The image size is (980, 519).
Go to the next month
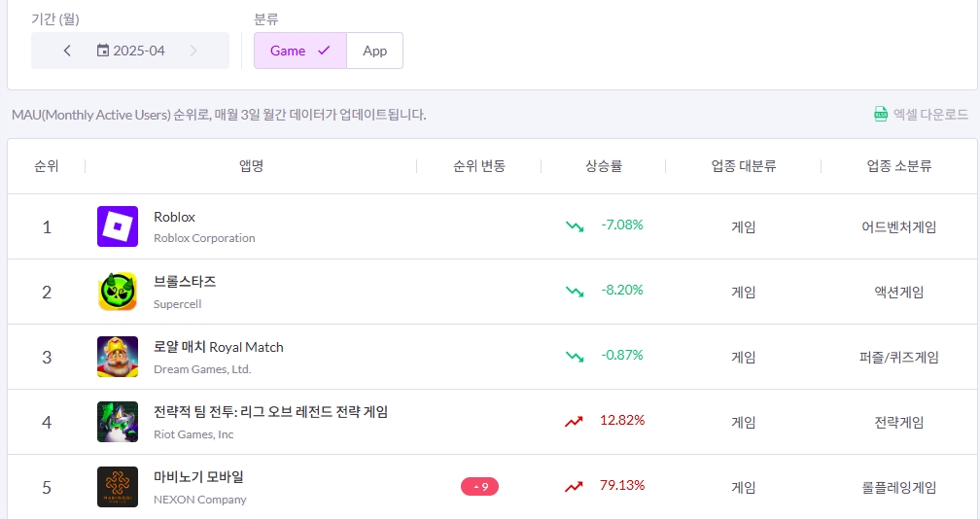click(x=193, y=51)
